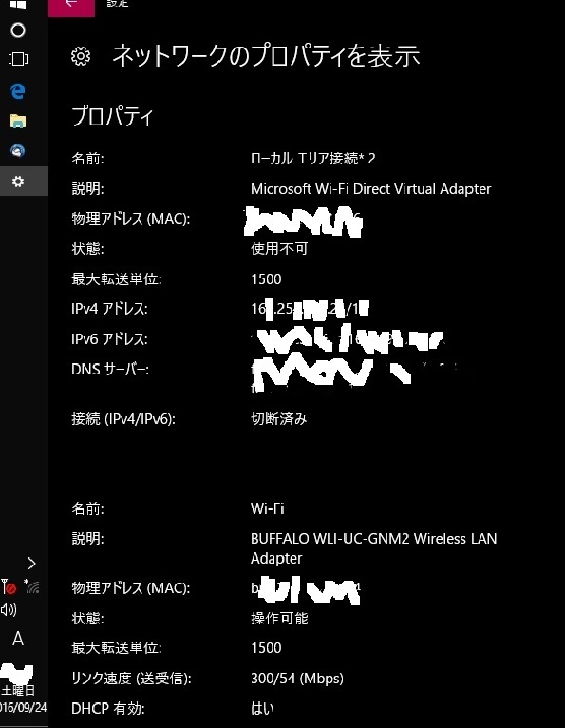This screenshot has height=728, width=565.
Task: Open Cortana search circle icon
Action: [18, 30]
